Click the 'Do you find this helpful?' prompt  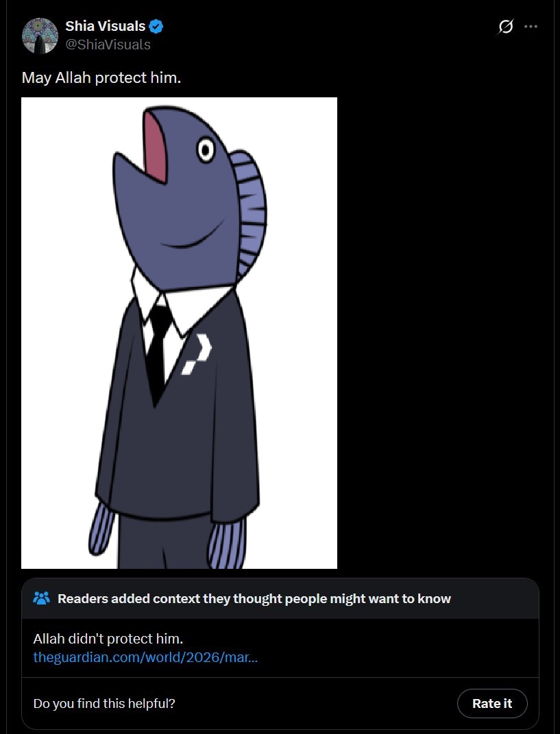click(104, 703)
